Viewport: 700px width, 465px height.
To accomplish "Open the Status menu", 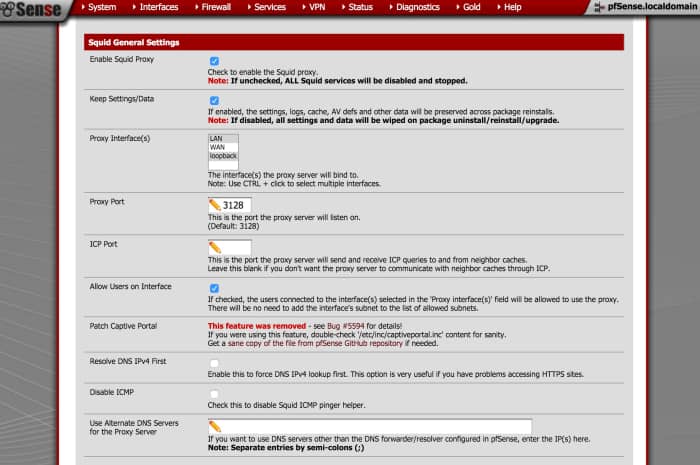I will click(x=358, y=7).
